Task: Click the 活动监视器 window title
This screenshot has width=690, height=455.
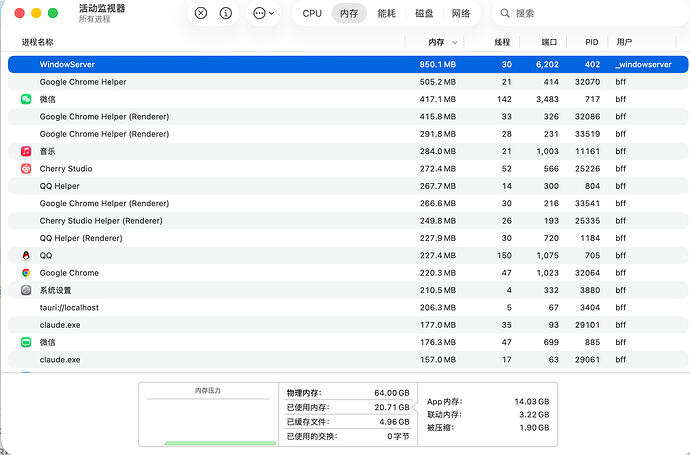Action: pos(102,8)
